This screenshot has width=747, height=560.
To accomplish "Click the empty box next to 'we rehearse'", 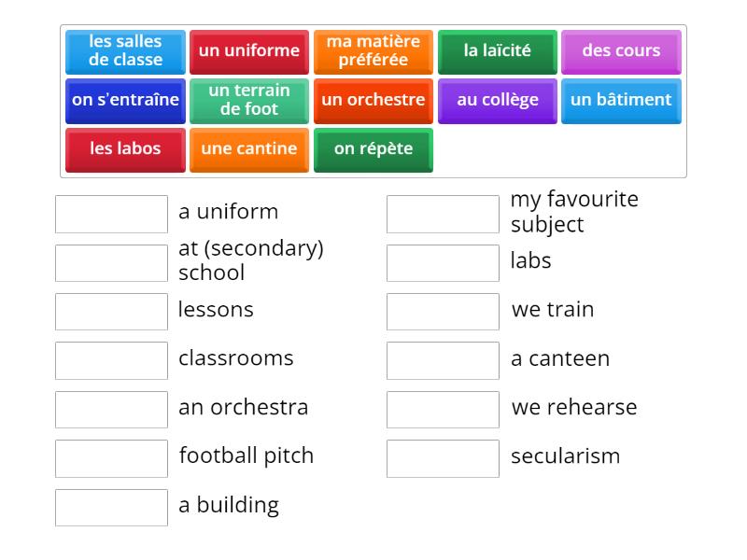I will (x=443, y=410).
